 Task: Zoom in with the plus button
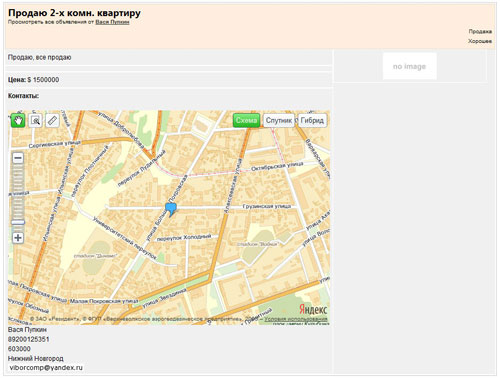click(x=18, y=238)
